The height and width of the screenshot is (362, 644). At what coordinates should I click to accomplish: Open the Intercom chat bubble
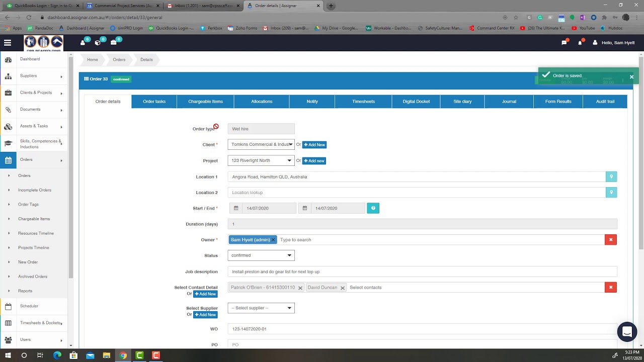pos(627,331)
